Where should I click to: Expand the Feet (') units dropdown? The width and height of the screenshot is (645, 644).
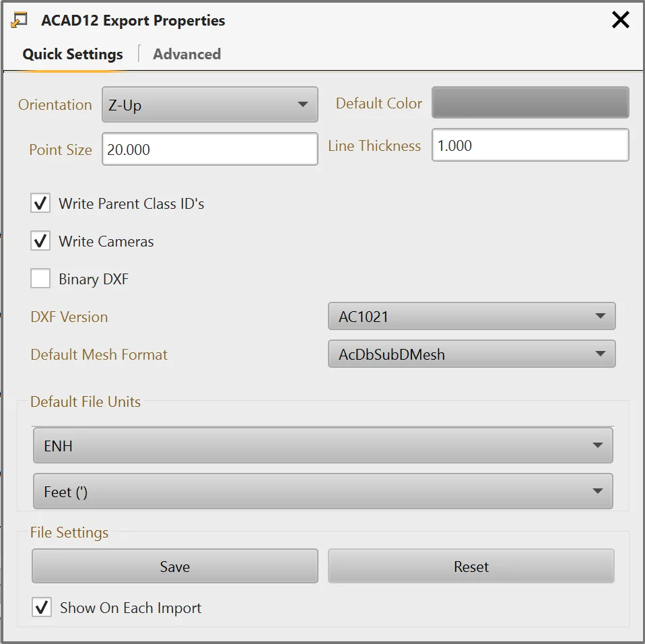point(323,491)
